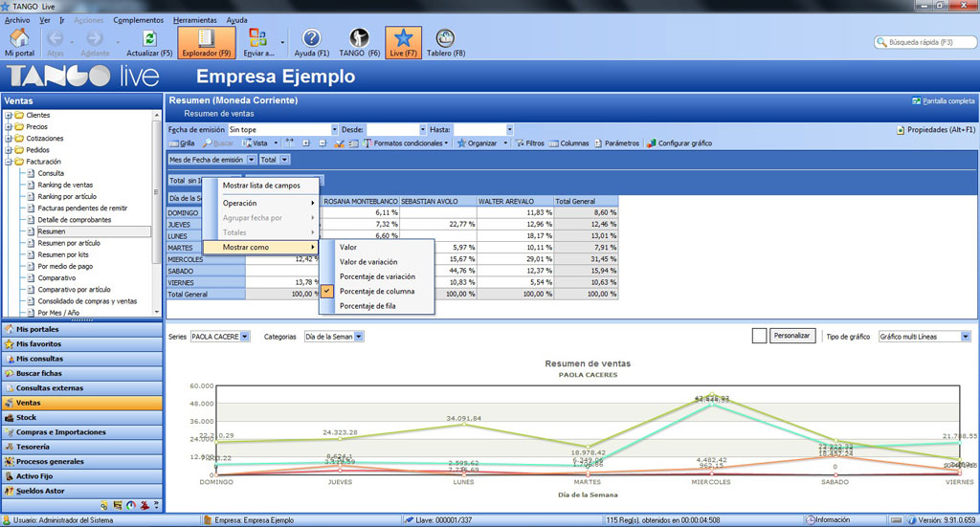Click the Búsqueda rápida search field
The width and height of the screenshot is (980, 527).
pos(925,42)
